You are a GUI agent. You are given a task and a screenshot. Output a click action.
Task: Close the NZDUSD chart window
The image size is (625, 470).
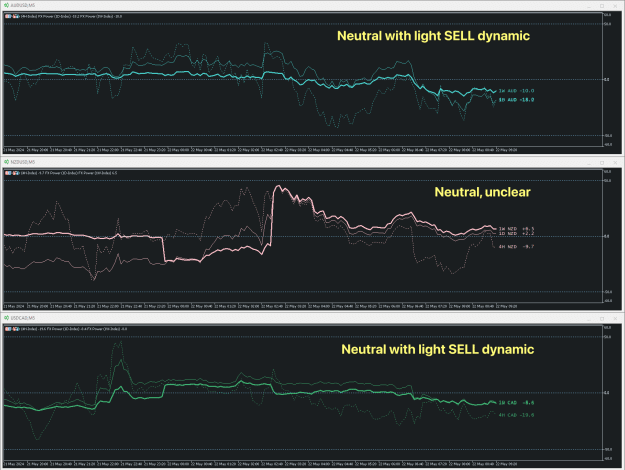pos(615,163)
